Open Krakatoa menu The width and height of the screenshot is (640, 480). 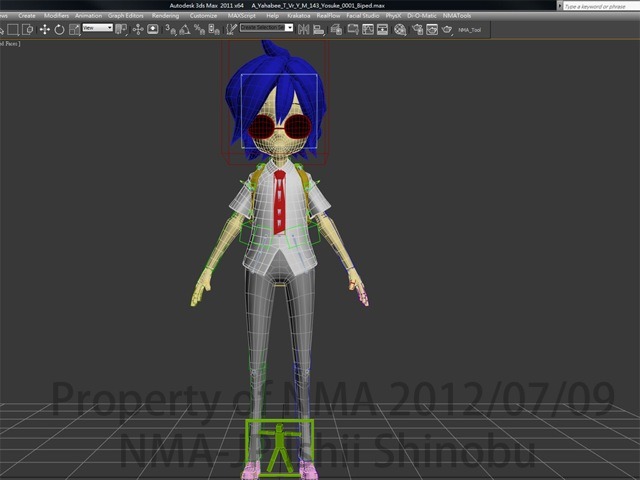298,16
